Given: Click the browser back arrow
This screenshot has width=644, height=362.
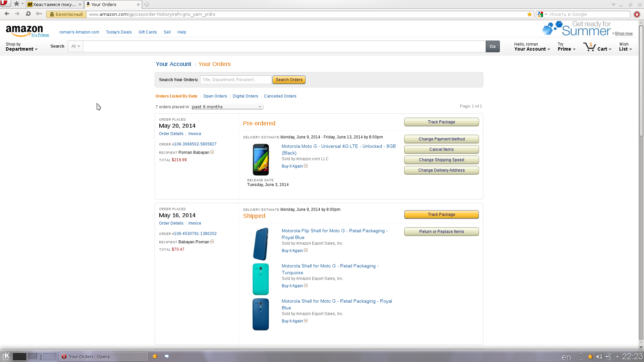Looking at the screenshot, I should [x=7, y=14].
